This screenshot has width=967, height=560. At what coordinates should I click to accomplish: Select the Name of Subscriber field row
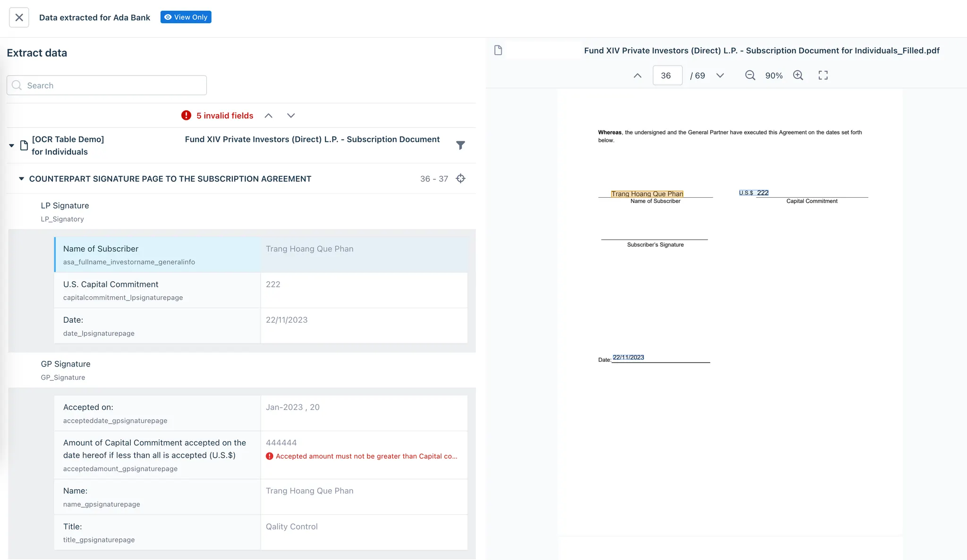point(157,255)
